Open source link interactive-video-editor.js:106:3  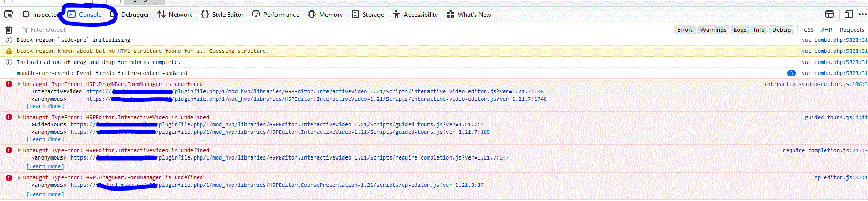click(815, 84)
